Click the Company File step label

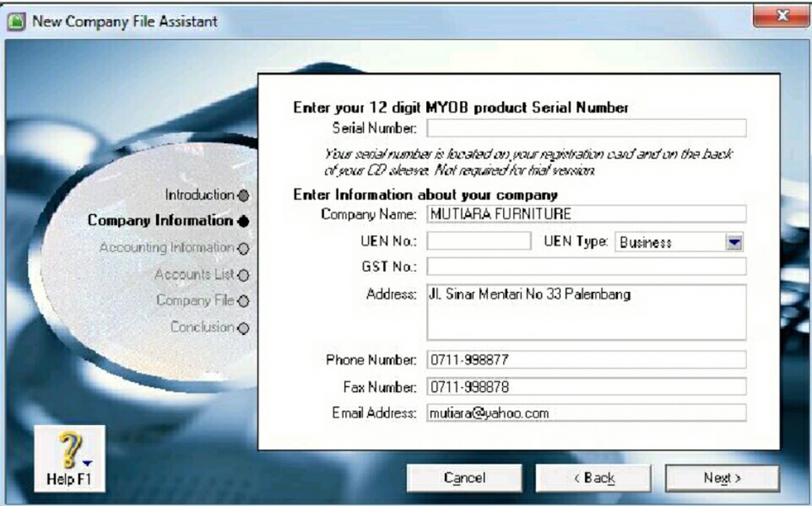click(x=195, y=301)
